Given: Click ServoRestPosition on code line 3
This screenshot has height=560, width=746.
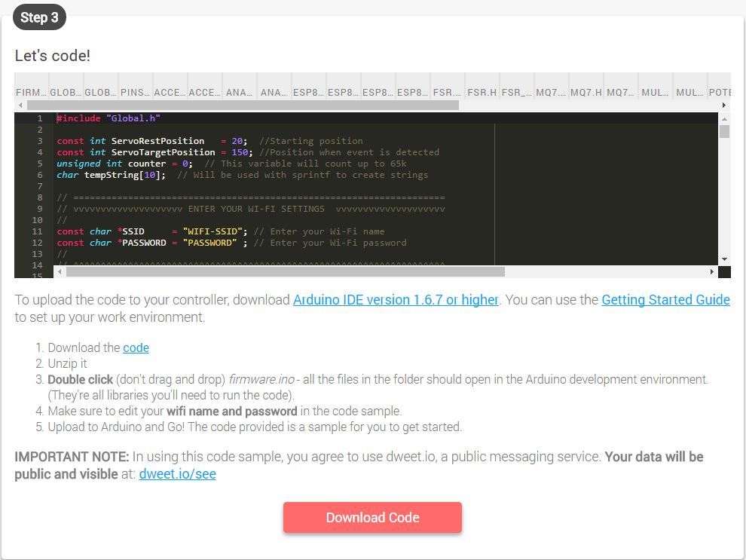Looking at the screenshot, I should pyautogui.click(x=158, y=141).
